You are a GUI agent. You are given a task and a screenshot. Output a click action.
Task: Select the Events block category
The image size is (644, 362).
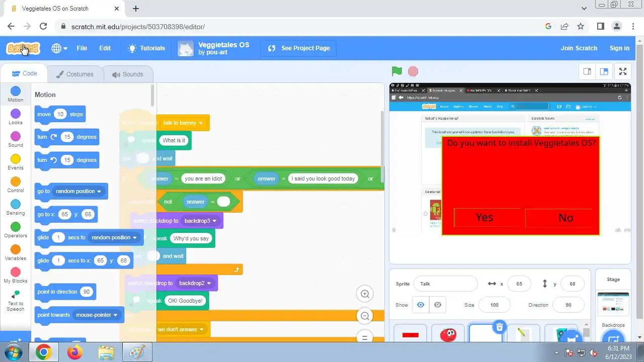[16, 162]
